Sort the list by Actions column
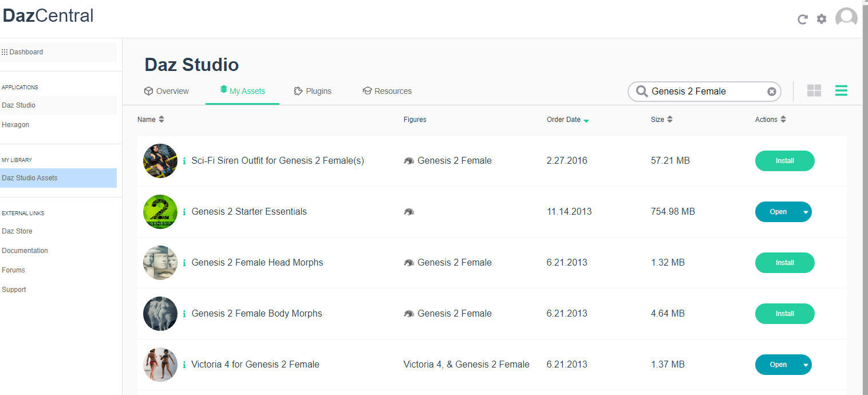Screen dimensions: 868x395 [771, 120]
